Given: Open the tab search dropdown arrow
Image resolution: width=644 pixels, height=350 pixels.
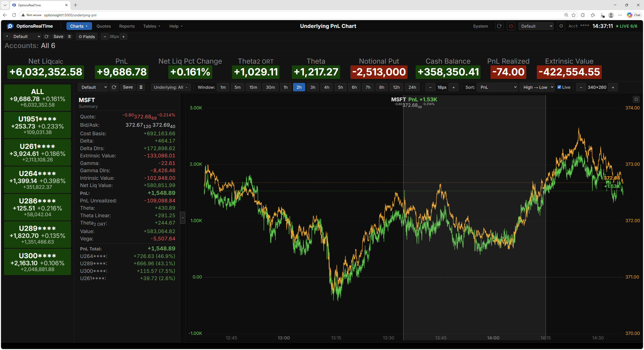Looking at the screenshot, I should (x=5, y=5).
